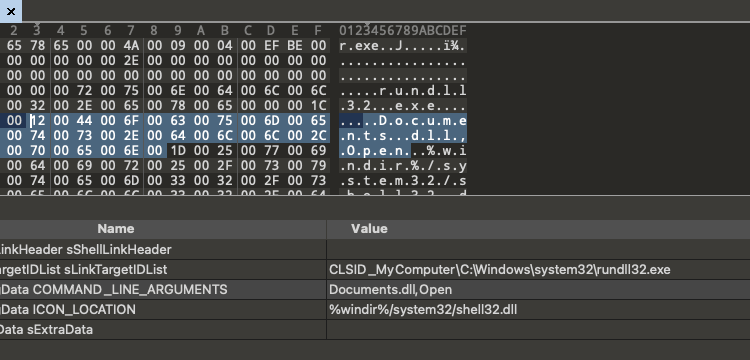Click the hex column header A
This screenshot has width=750, height=360.
[x=201, y=31]
